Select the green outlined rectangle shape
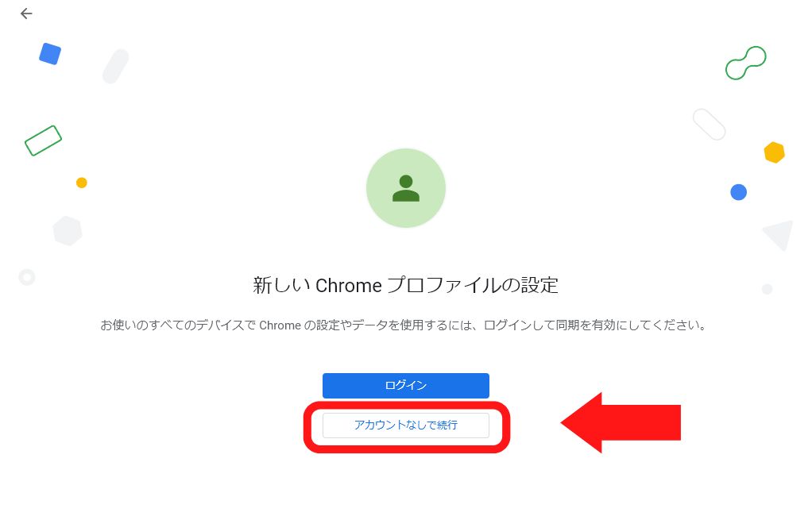Screen dimensions: 812x516 [44, 141]
